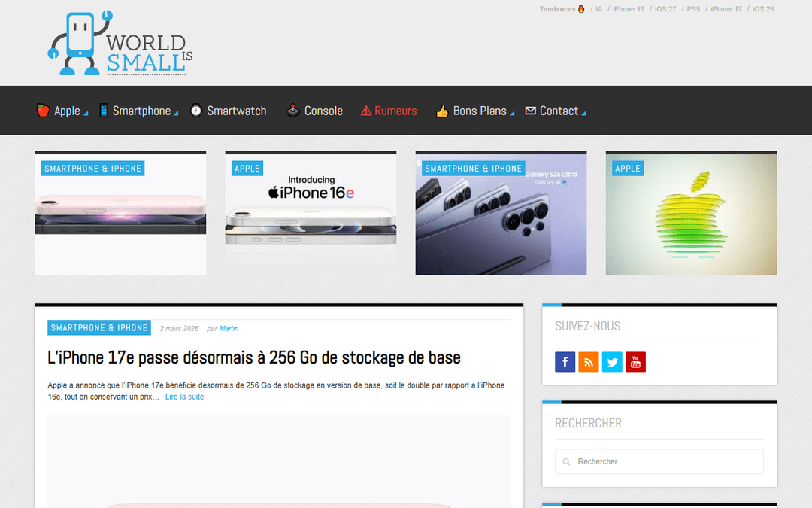812x508 pixels.
Task: Click the 2 mars 2026 article date
Action: (x=179, y=328)
